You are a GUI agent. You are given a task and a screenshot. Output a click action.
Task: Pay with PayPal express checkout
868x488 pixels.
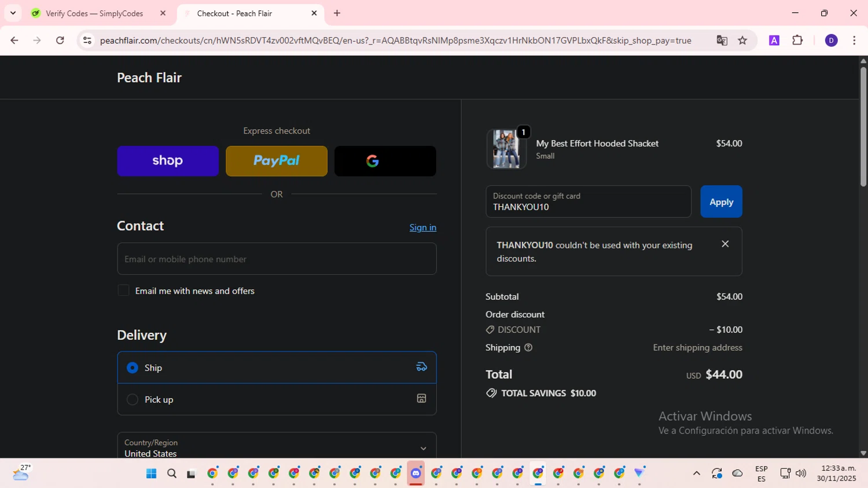pos(277,161)
